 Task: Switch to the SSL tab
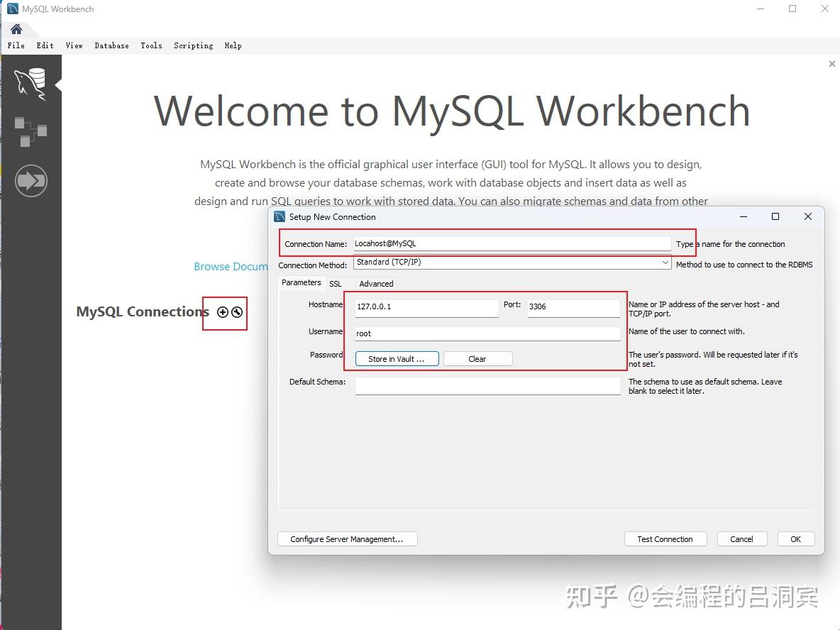pos(336,284)
